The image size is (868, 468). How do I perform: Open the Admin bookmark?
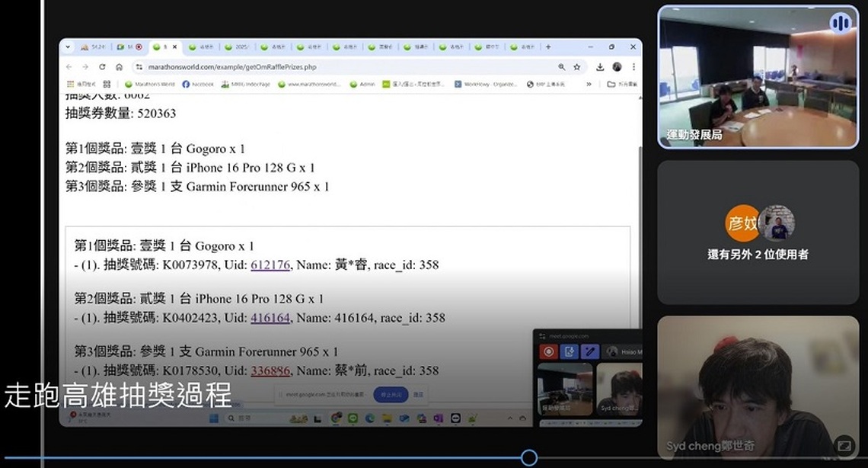pyautogui.click(x=362, y=84)
